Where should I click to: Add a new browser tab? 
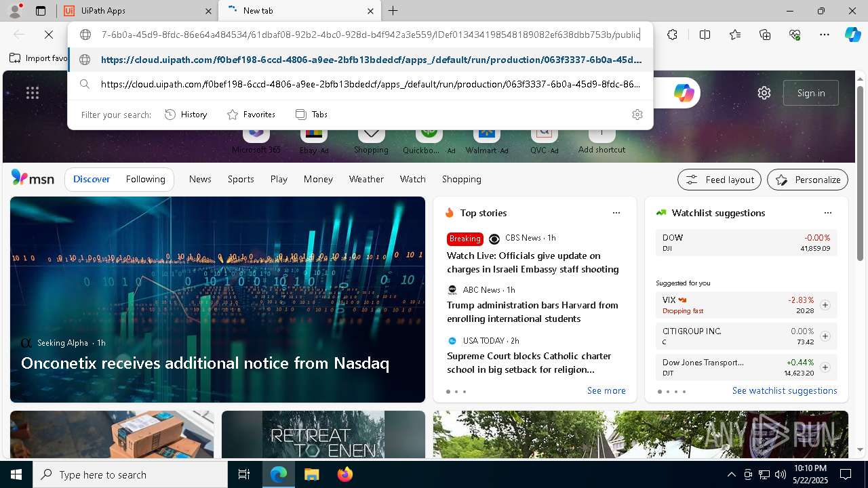pyautogui.click(x=393, y=11)
